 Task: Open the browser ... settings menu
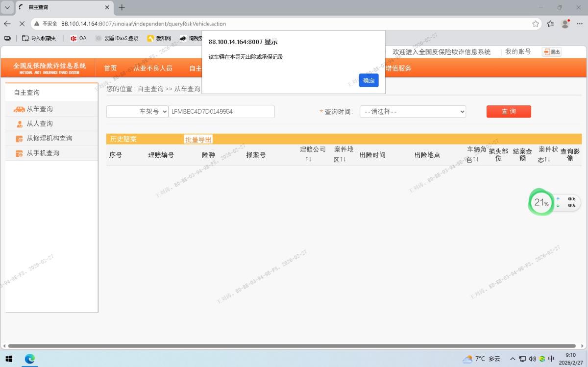pos(579,24)
